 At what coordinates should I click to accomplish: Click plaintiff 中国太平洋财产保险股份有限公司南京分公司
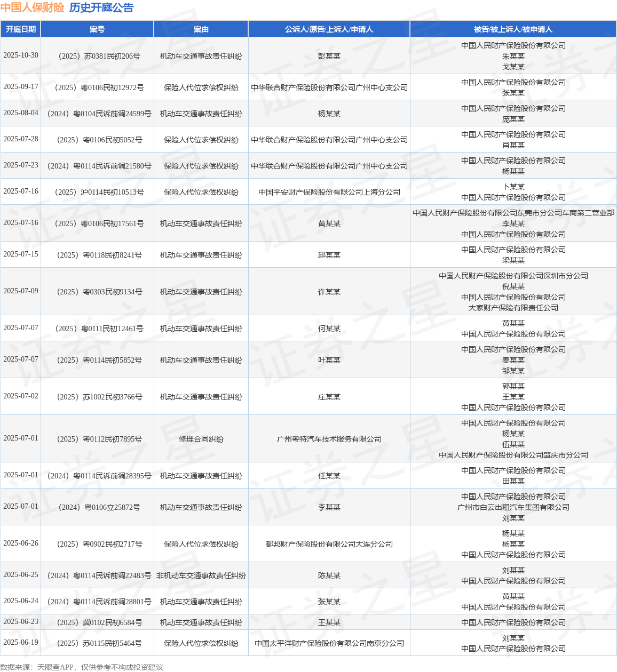click(329, 643)
